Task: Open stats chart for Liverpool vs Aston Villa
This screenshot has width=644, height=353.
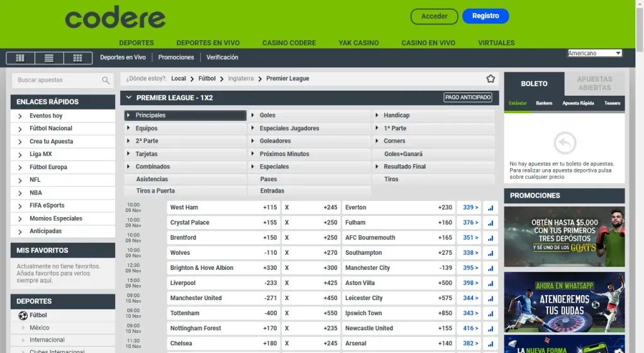Action: (491, 283)
